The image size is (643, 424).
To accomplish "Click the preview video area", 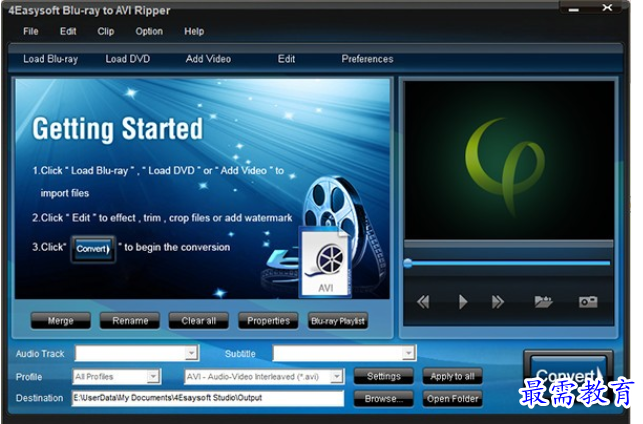I will (x=508, y=160).
